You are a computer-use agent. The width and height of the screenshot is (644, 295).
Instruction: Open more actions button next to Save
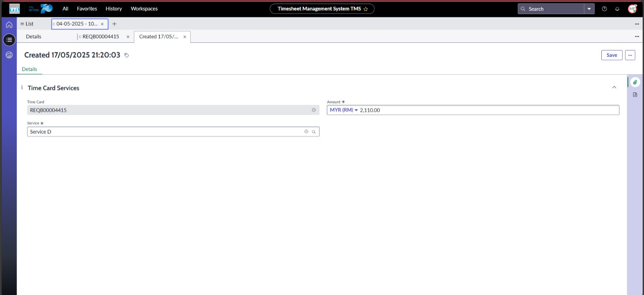coord(630,55)
